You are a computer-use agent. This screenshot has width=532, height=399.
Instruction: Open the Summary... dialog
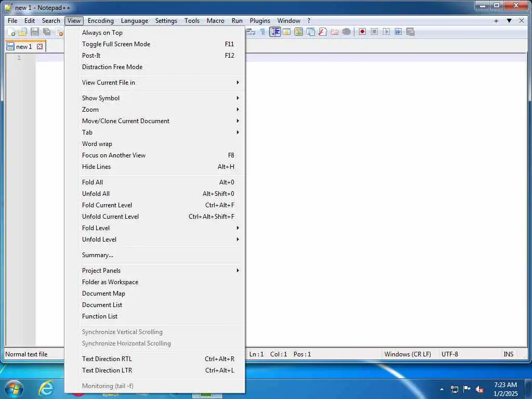(x=155, y=255)
